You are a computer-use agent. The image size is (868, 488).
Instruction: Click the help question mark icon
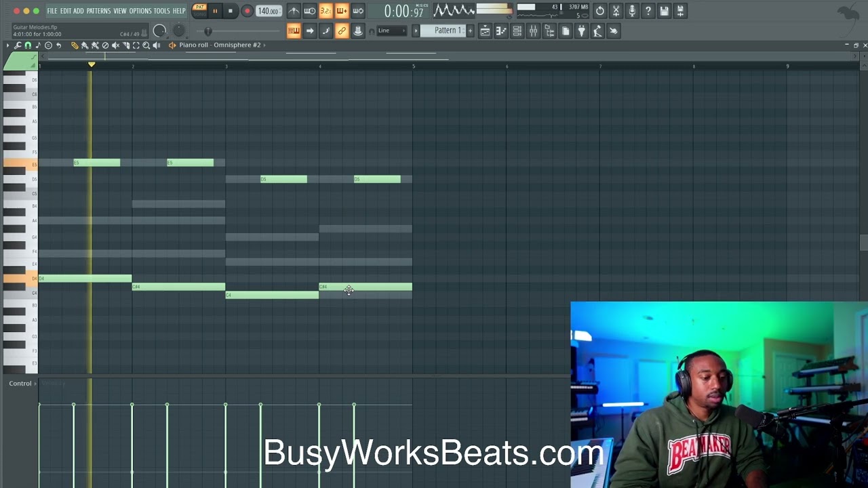click(648, 11)
